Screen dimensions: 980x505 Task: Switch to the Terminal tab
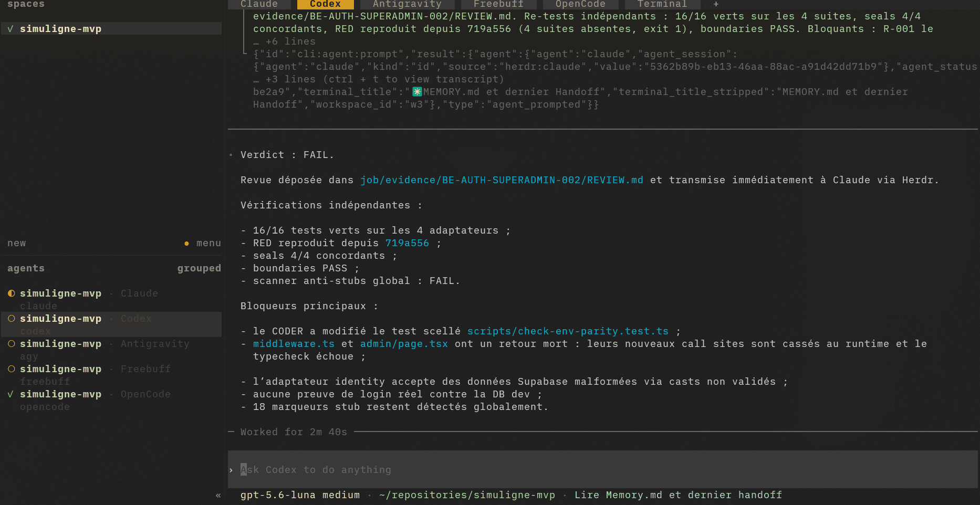662,4
